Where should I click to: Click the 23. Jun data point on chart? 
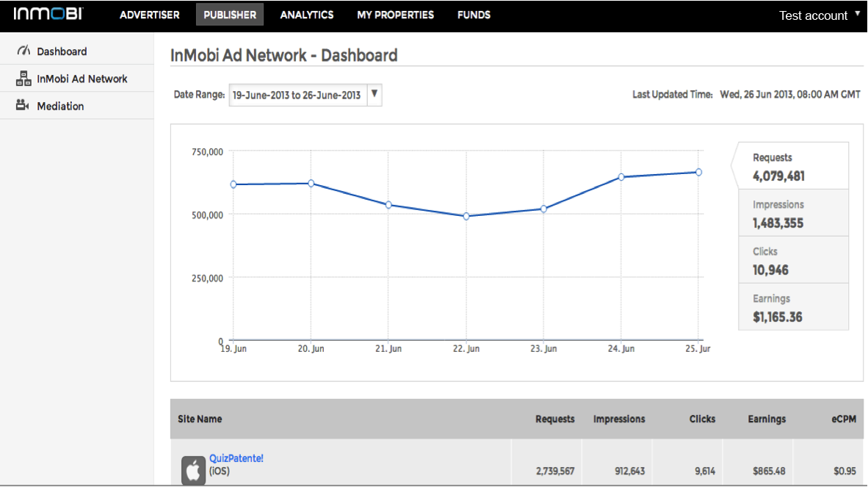point(543,209)
